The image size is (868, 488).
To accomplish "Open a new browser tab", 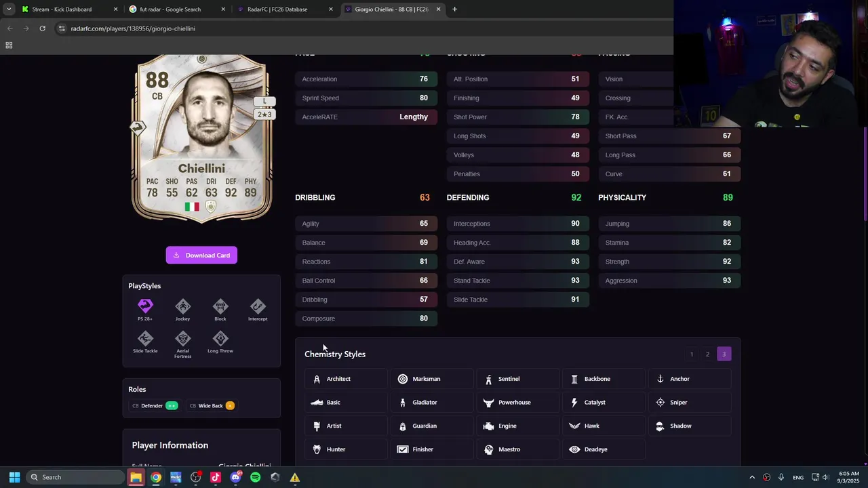I will click(454, 9).
